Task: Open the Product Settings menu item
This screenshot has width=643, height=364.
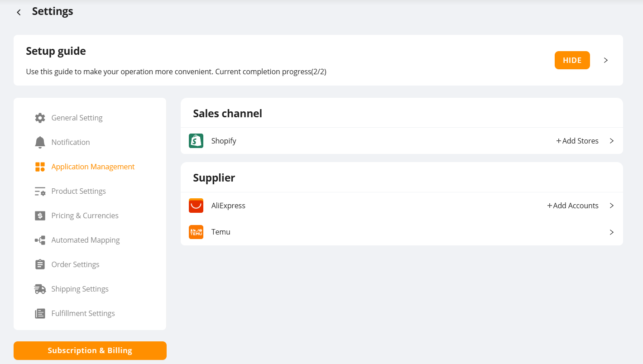Action: (x=78, y=191)
